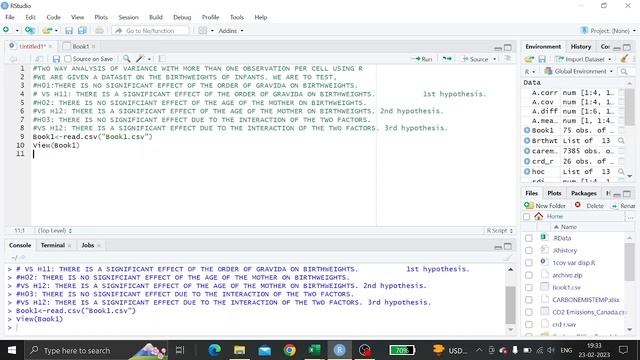Open the Tools menu
Image resolution: width=640 pixels, height=360 pixels.
(x=236, y=17)
